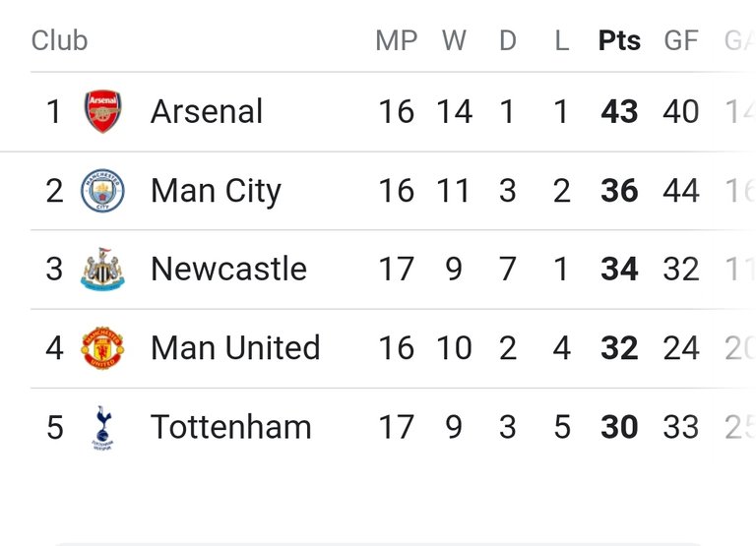This screenshot has width=756, height=546.
Task: Open Man United team page
Action: 235,347
